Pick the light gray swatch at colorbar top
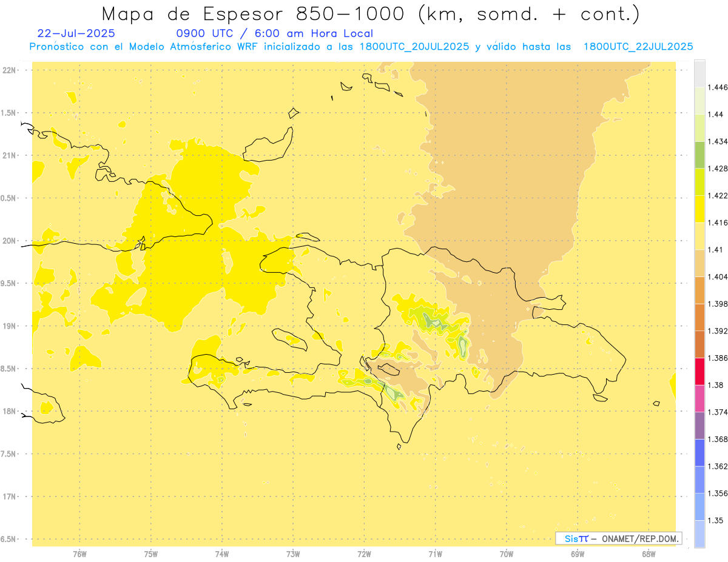Image resolution: width=728 pixels, height=562 pixels. coord(699,73)
